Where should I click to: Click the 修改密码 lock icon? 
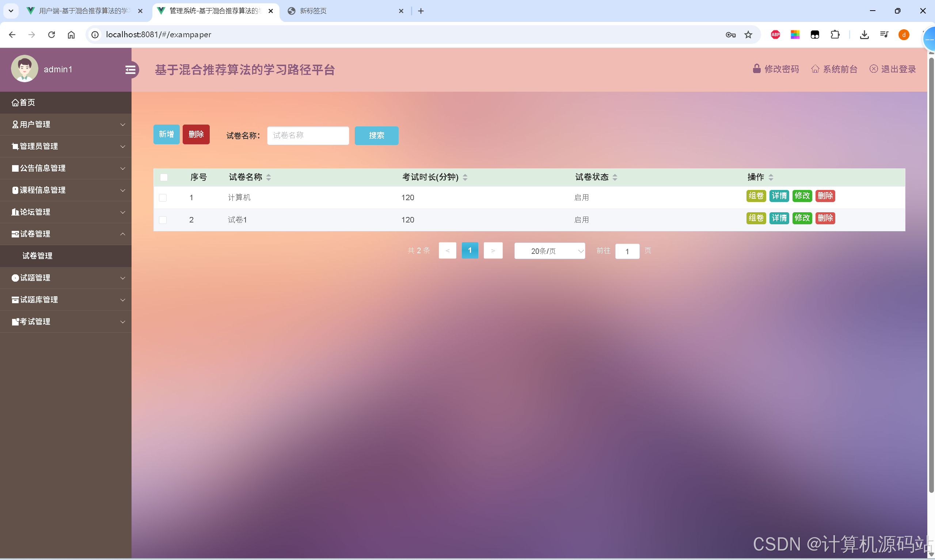[757, 69]
